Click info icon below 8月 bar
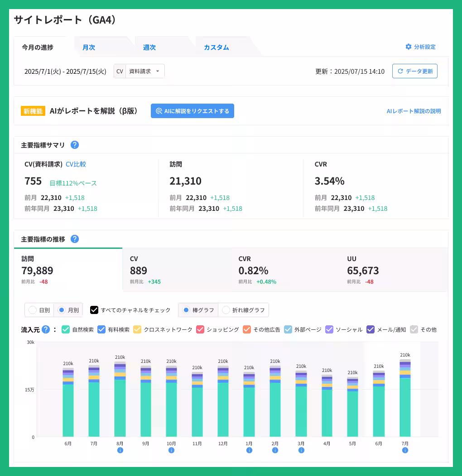The height and width of the screenshot is (476, 462). tap(120, 450)
